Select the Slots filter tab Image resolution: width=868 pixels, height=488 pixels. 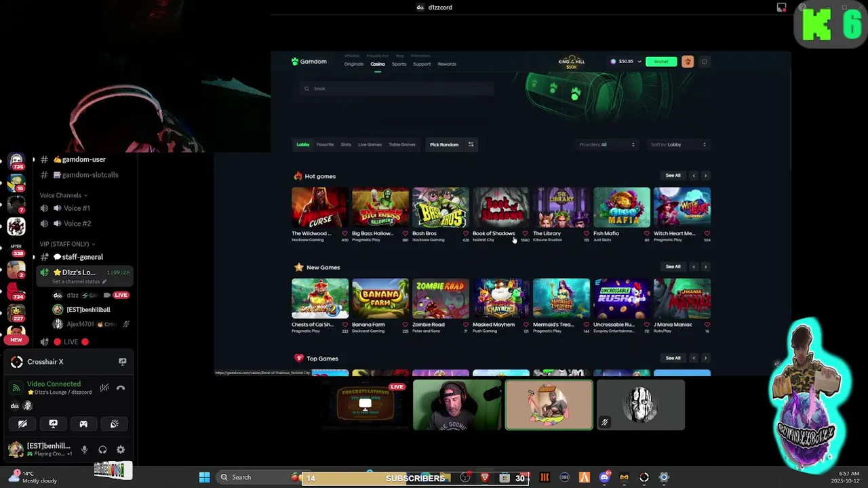click(x=346, y=144)
